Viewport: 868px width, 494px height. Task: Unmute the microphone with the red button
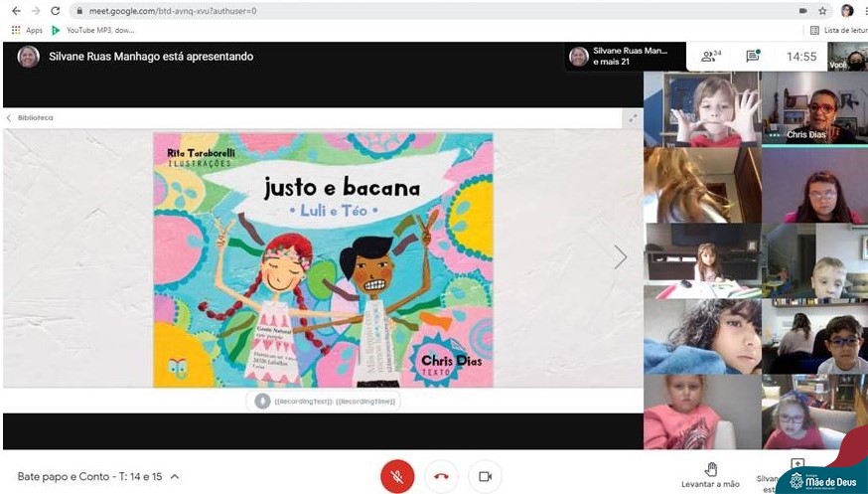click(x=397, y=476)
